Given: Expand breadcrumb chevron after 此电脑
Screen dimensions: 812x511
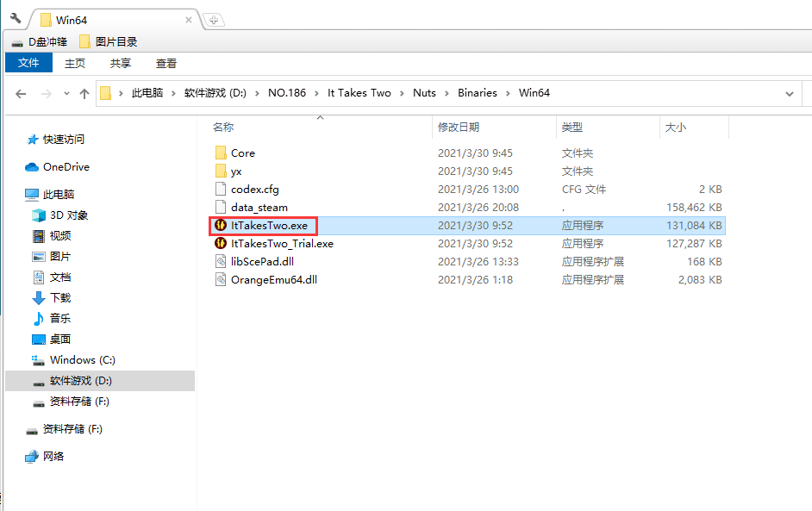Looking at the screenshot, I should 173,93.
